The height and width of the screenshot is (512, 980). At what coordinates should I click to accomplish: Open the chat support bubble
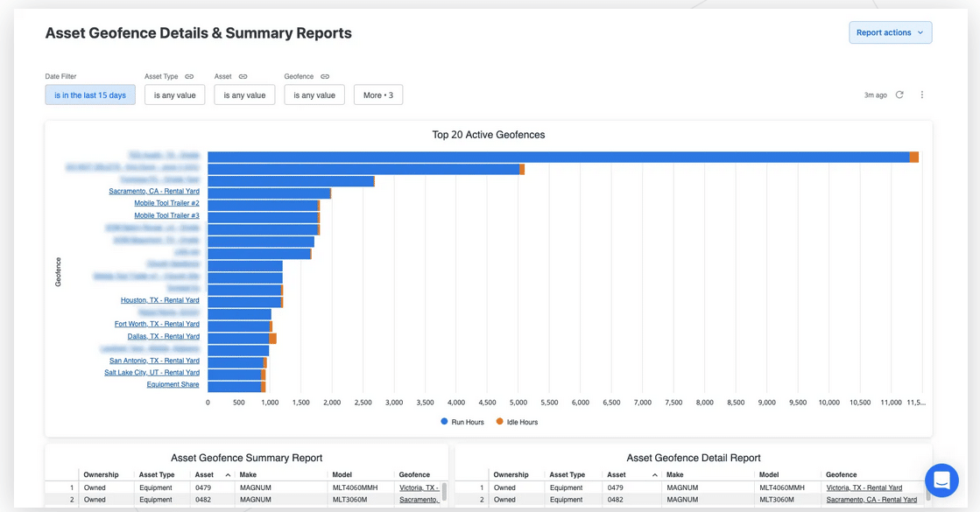[x=941, y=480]
